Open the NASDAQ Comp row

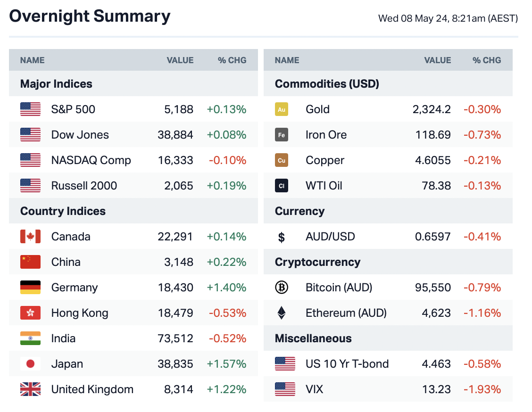click(91, 161)
